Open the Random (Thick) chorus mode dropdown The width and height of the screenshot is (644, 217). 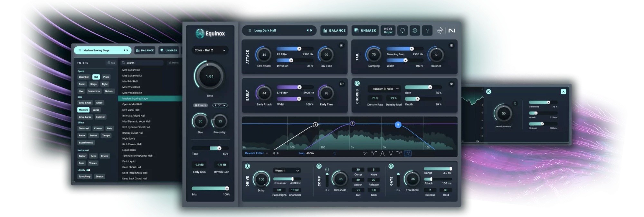[x=385, y=89]
